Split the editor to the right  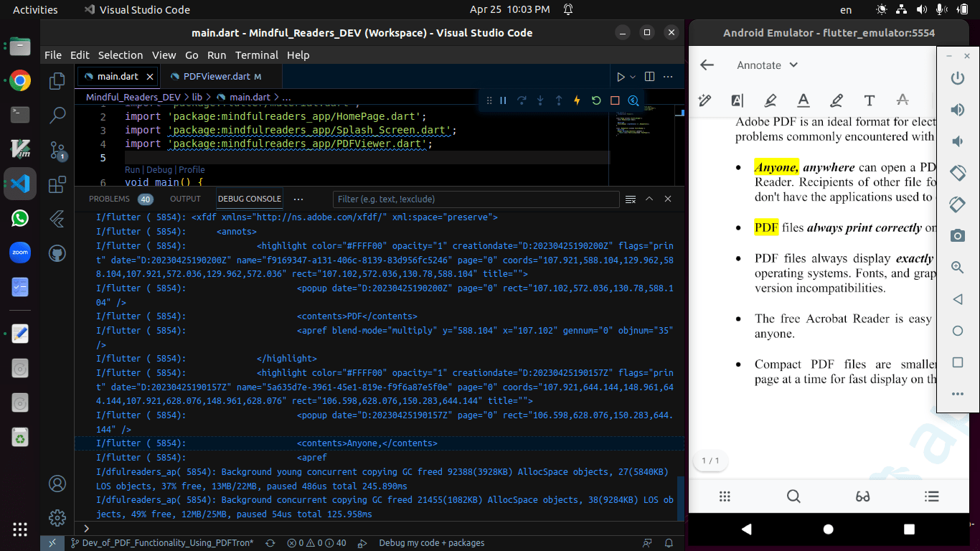click(649, 77)
